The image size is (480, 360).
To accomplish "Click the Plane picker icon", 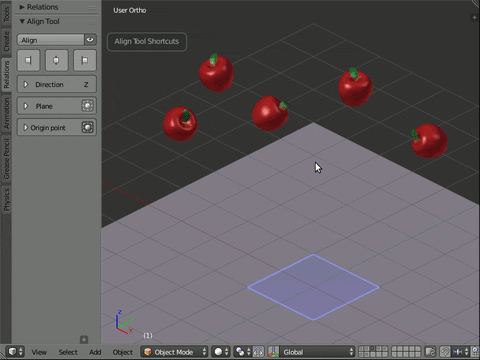I will click(87, 106).
